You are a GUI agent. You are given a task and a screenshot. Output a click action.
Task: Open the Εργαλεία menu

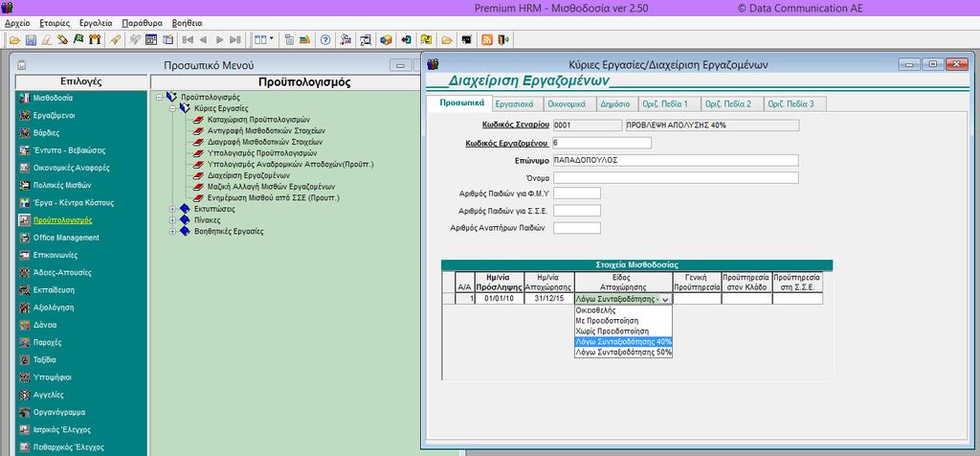(96, 23)
